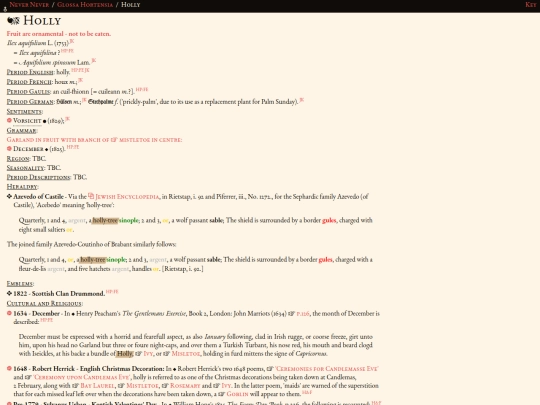Click the pointing hand icon before Rosemary
Image resolution: width=540 pixels, height=405 pixels.
[x=165, y=385]
